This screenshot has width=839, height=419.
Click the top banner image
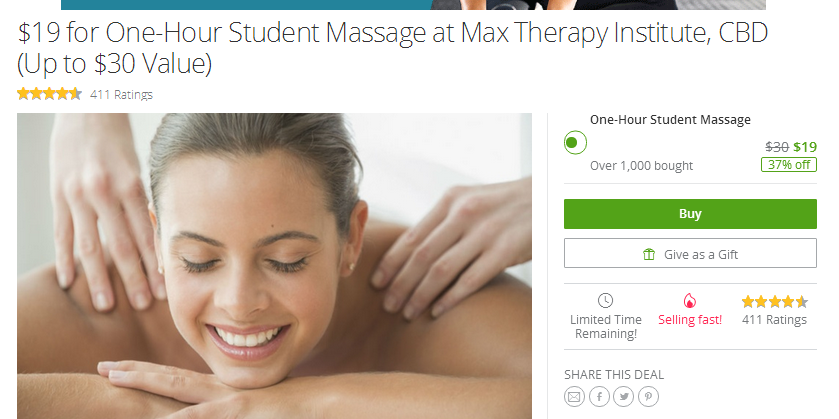point(413,5)
